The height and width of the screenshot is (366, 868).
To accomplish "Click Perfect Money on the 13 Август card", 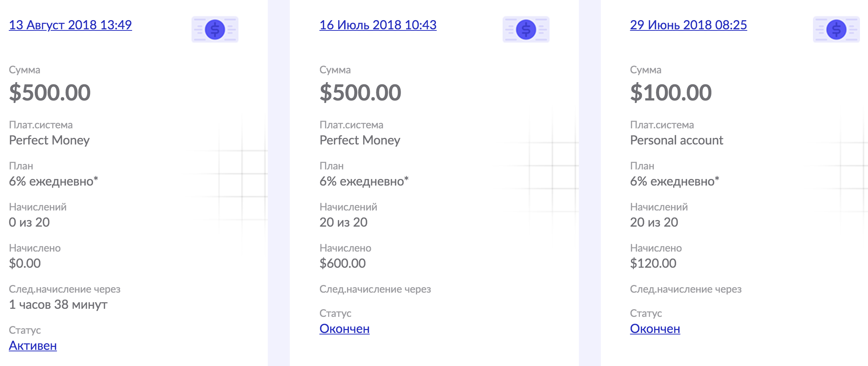I will [x=49, y=140].
